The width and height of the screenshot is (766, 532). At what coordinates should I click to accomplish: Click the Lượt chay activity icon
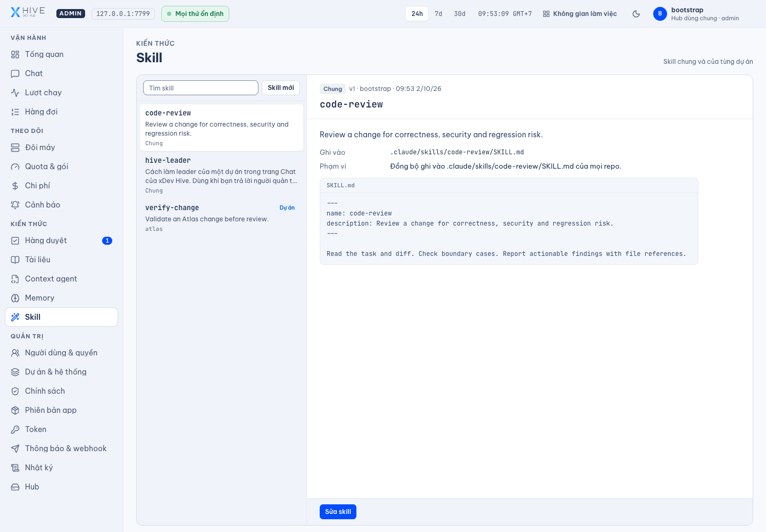(x=15, y=93)
